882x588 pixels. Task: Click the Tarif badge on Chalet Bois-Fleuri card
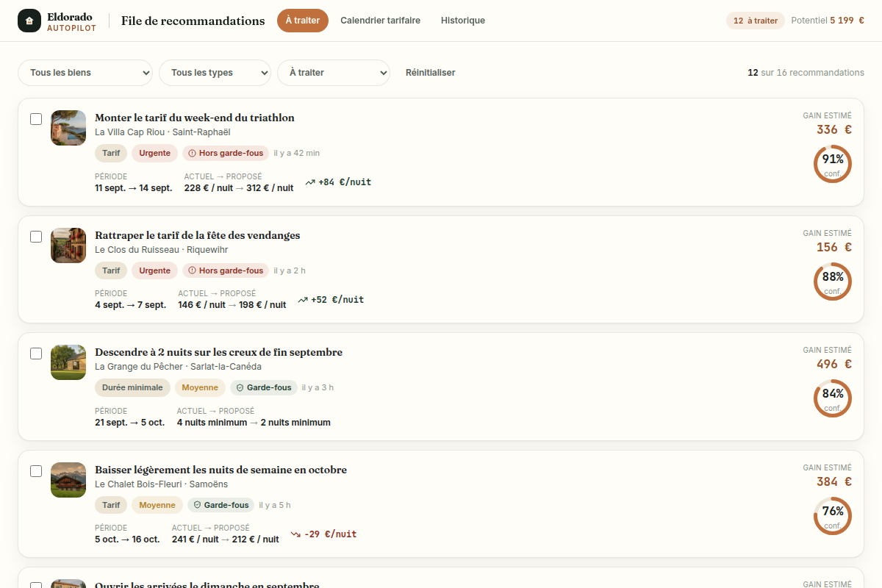pos(111,505)
